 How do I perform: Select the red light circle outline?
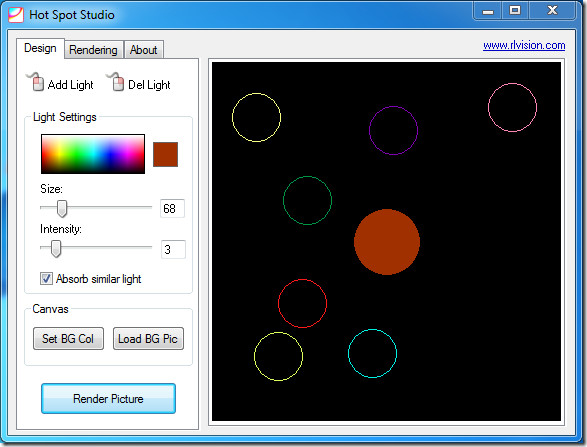pos(302,303)
